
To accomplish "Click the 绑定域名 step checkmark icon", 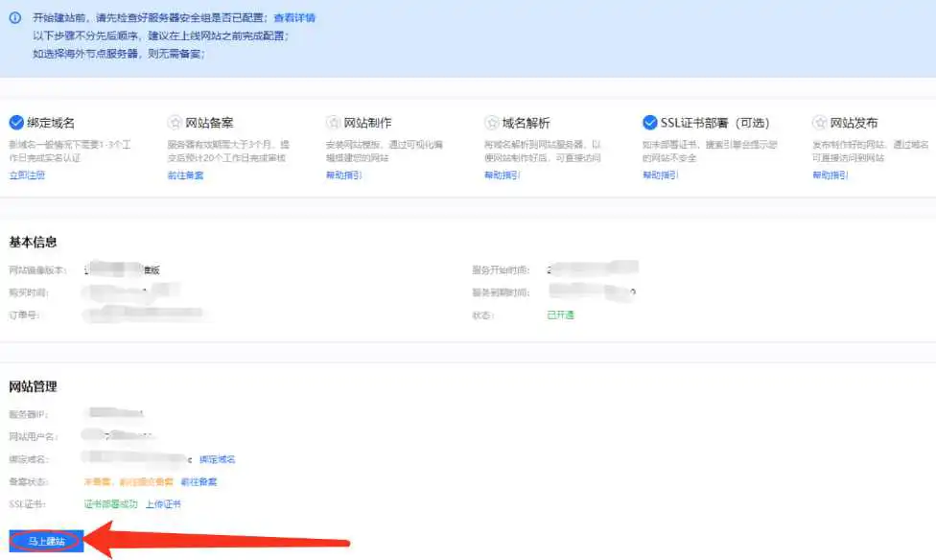I will [x=15, y=123].
